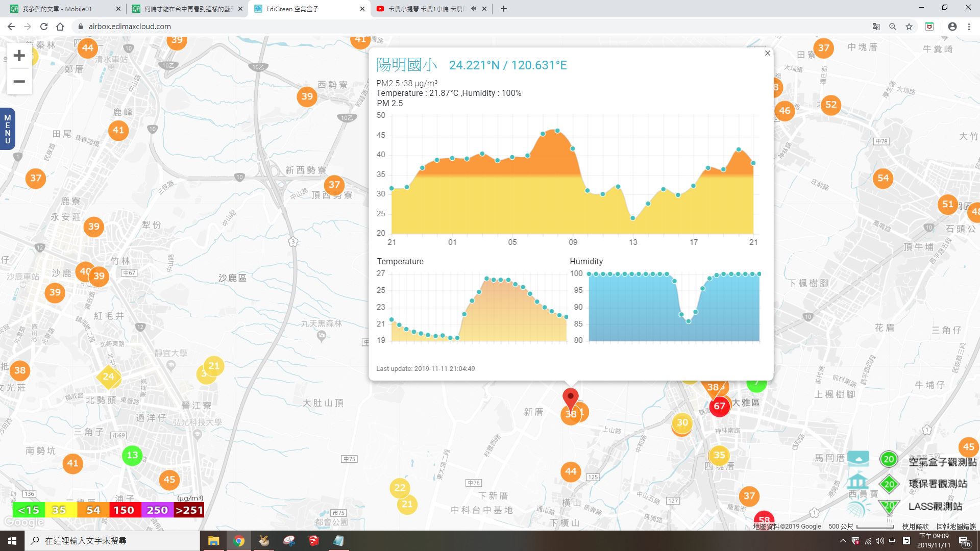Bookmark this page with star icon
This screenshot has height=551, width=980.
pos(909,27)
